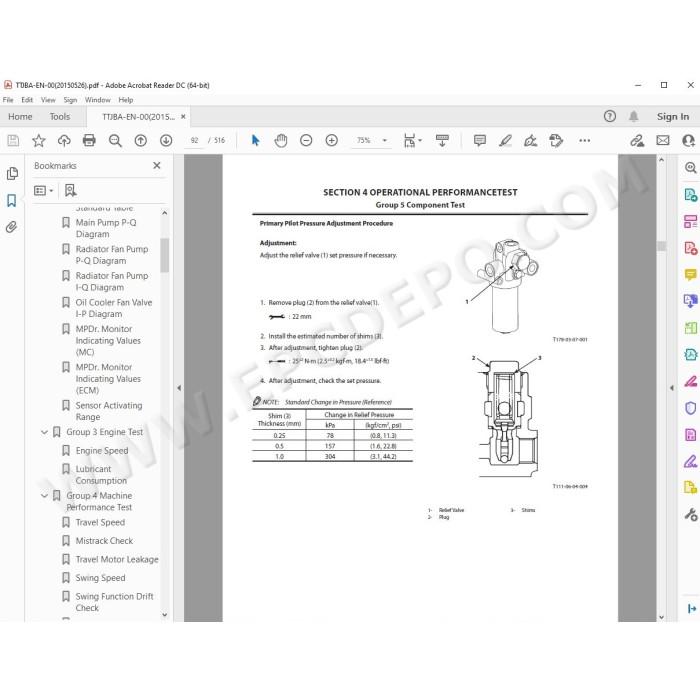
Task: Open the help question mark icon
Action: (610, 117)
